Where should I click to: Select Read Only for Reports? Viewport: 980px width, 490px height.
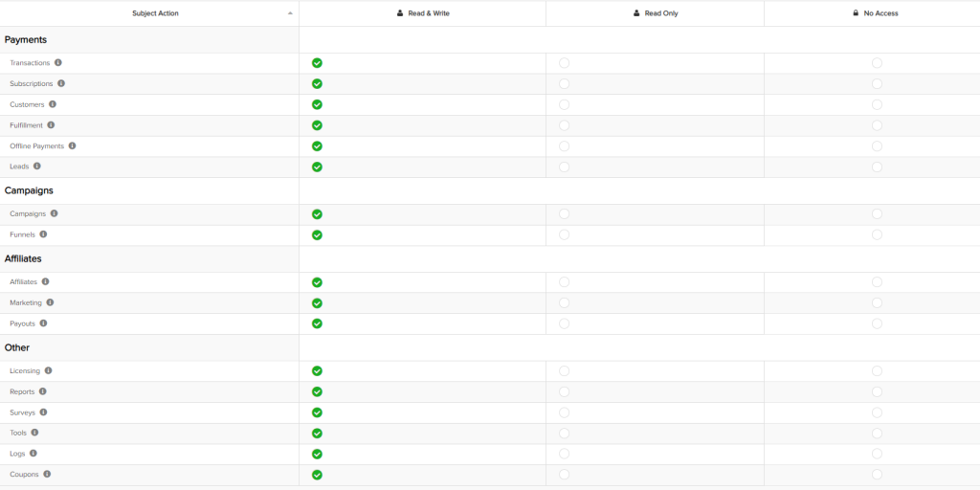(x=564, y=391)
